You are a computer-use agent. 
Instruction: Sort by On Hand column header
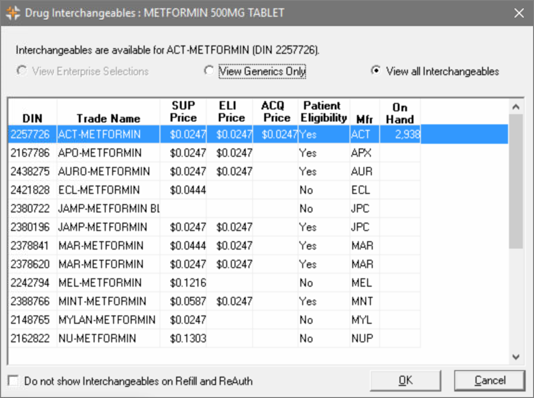400,112
